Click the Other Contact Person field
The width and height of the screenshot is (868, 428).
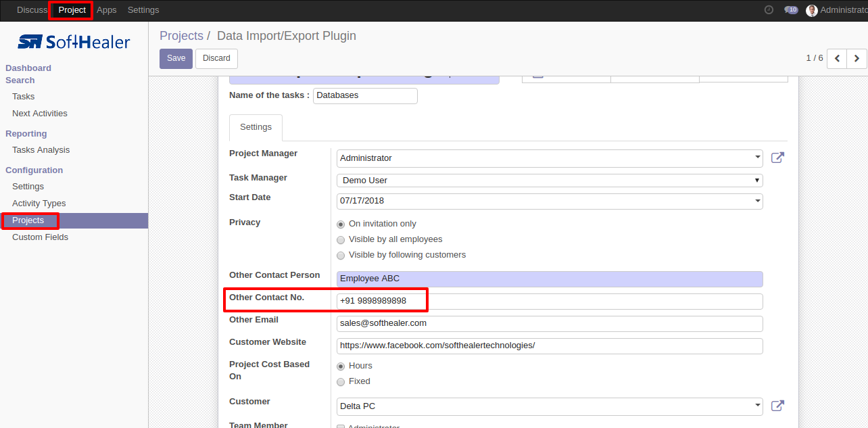(550, 279)
